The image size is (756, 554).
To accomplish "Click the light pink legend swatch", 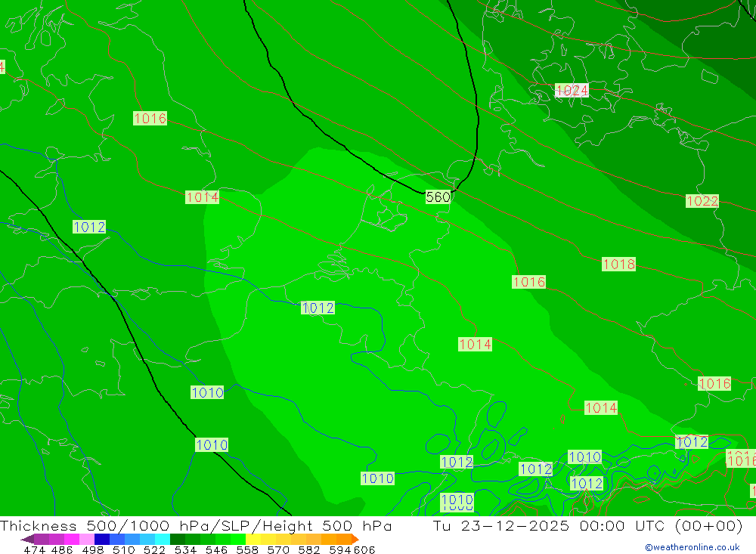I will click(87, 539).
